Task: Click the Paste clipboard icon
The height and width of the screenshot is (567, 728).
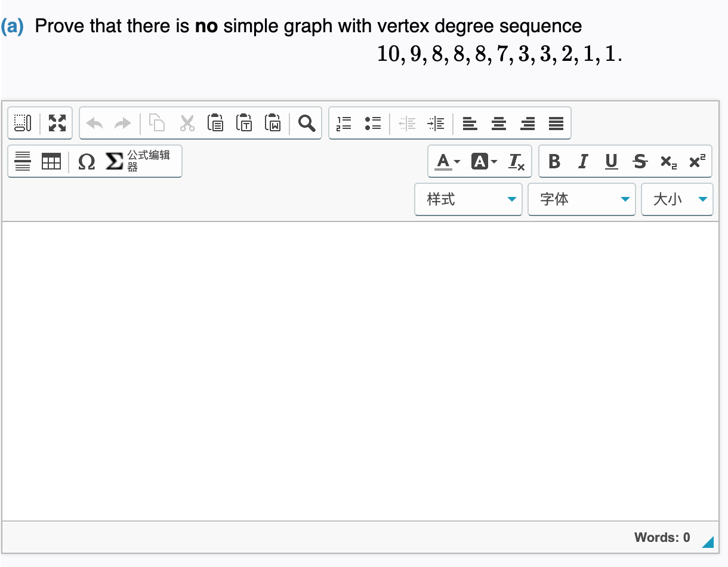Action: 215,124
